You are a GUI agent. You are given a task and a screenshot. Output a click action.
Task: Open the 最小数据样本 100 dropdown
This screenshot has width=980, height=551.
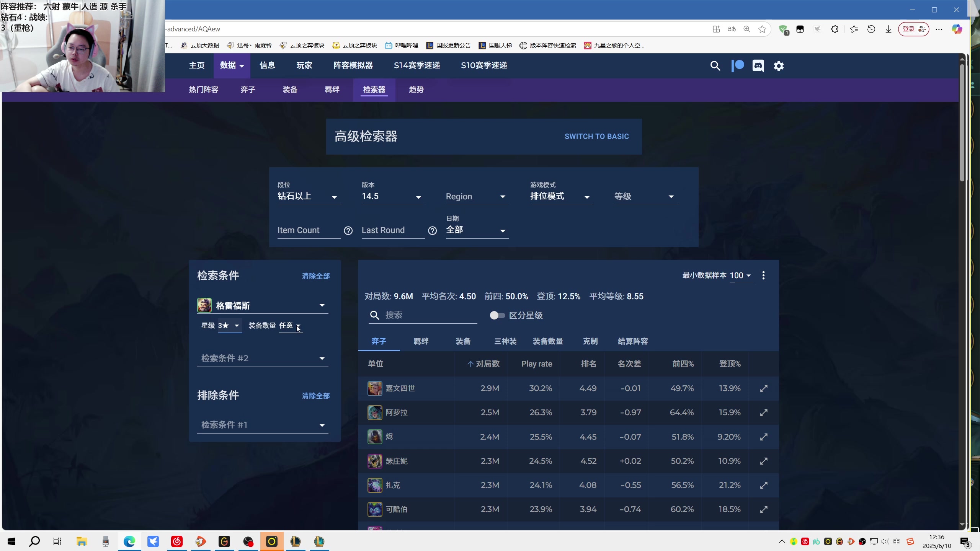click(741, 275)
